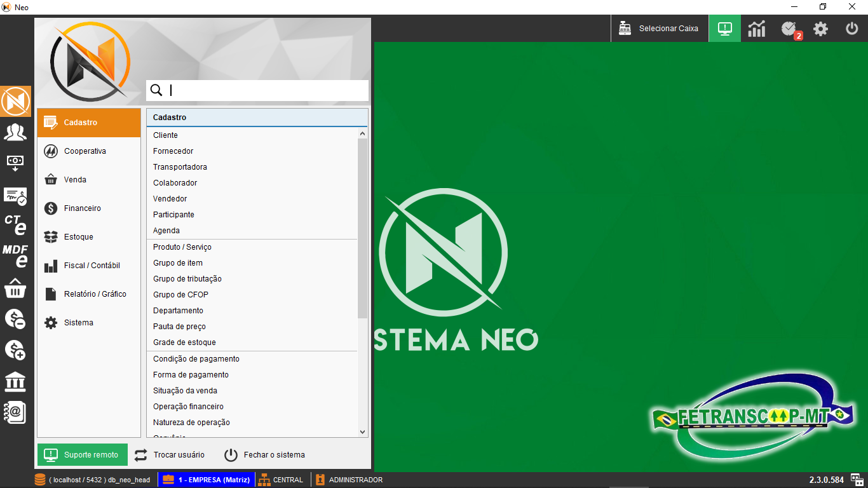Click the power icon in top bar

point(851,29)
